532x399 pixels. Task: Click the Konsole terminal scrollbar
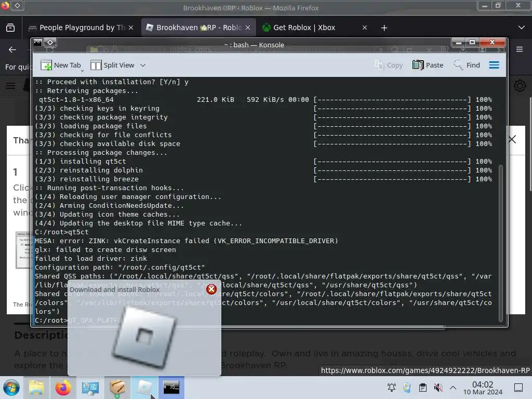[501, 243]
